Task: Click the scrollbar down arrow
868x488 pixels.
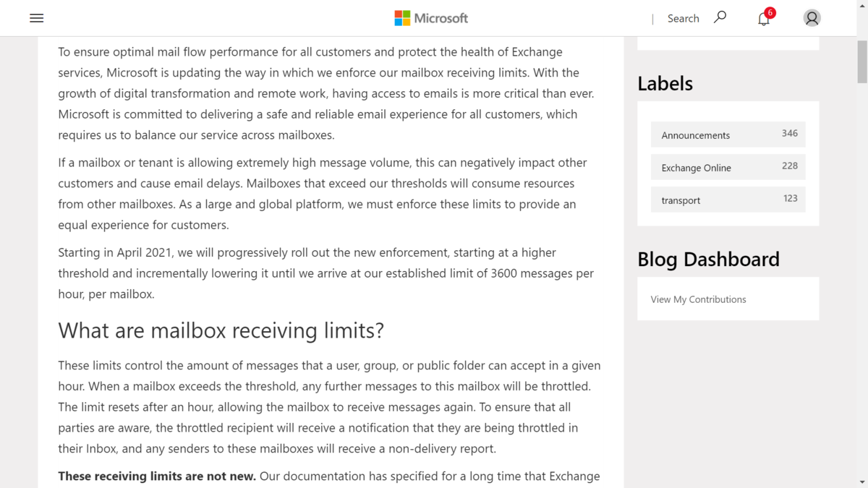Action: click(x=862, y=482)
